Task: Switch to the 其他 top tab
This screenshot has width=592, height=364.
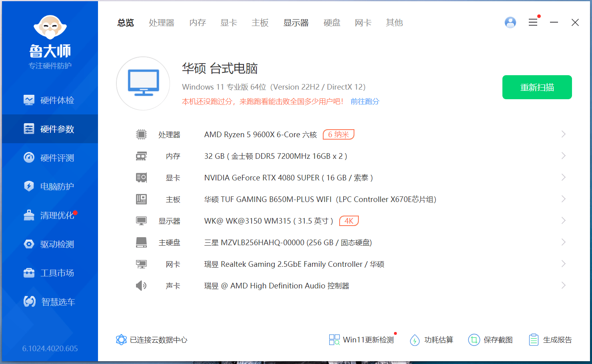Action: (394, 23)
